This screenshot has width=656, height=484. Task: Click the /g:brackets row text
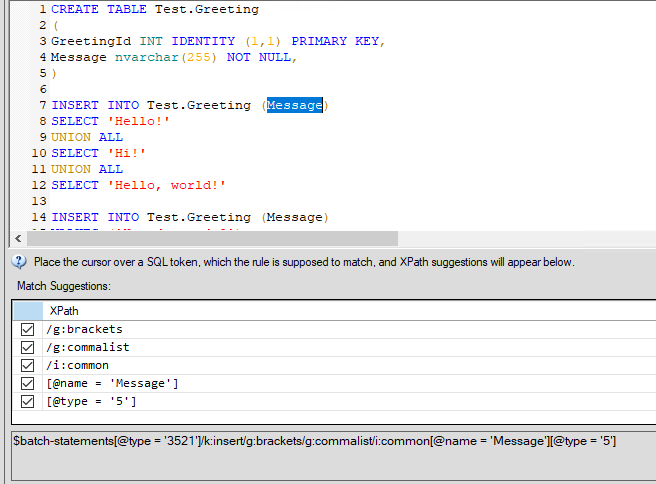(x=84, y=329)
